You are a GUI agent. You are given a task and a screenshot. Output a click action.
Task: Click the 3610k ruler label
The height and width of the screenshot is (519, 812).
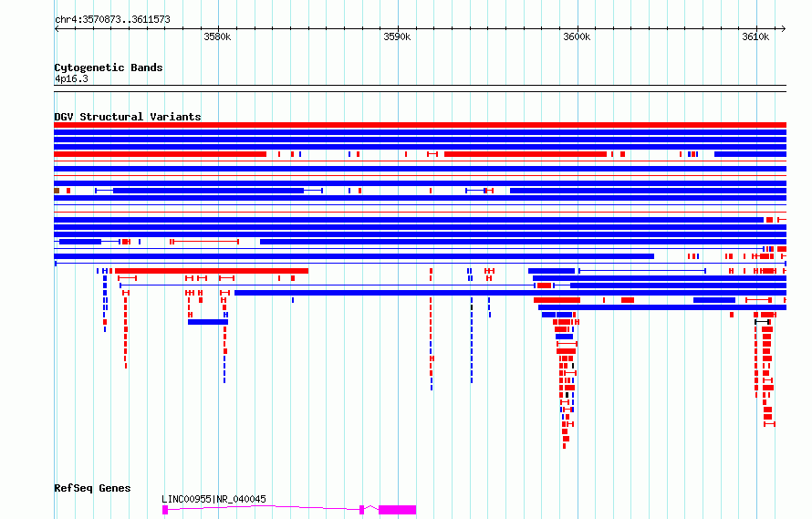click(x=755, y=36)
